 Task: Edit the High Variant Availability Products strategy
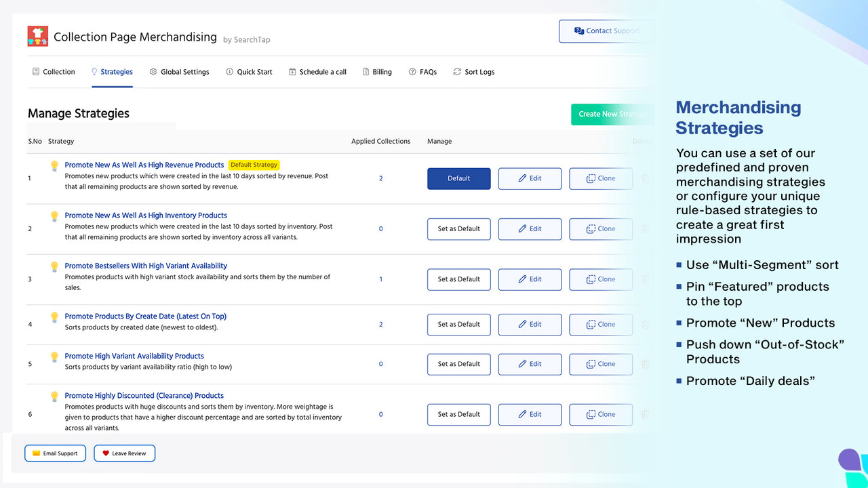click(x=530, y=364)
